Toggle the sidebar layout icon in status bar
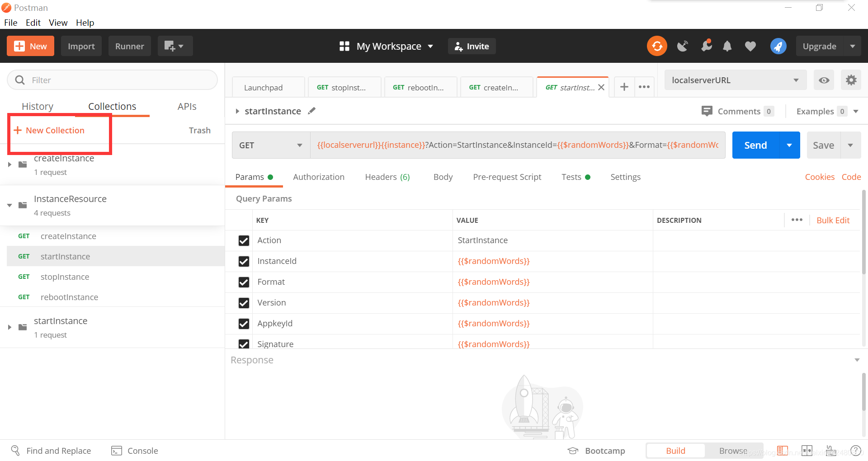This screenshot has height=461, width=868. coord(783,451)
